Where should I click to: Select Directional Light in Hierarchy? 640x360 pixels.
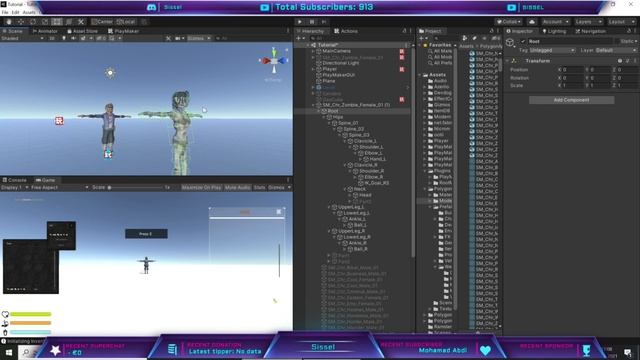[340, 63]
